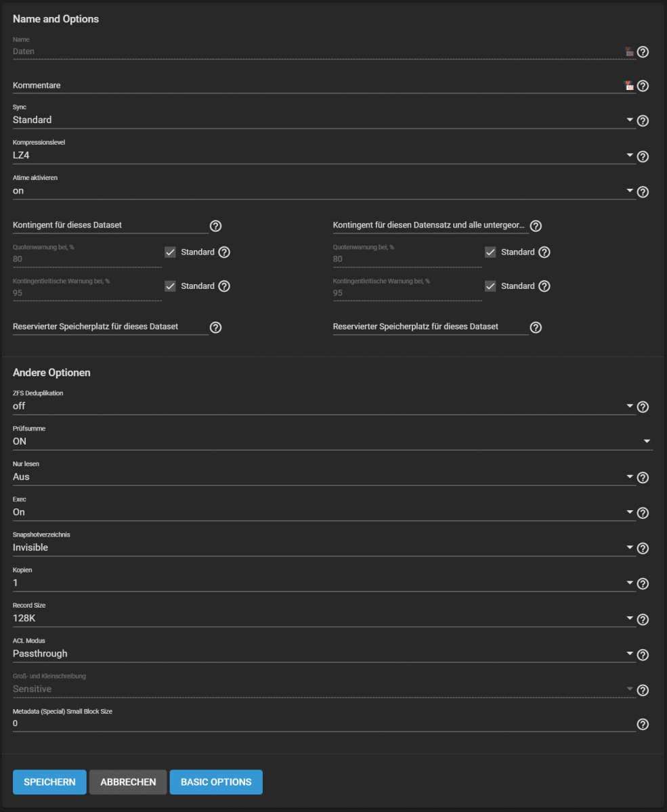This screenshot has height=812, width=667.
Task: Open the Snapshotverzeichnis dropdown
Action: click(324, 547)
